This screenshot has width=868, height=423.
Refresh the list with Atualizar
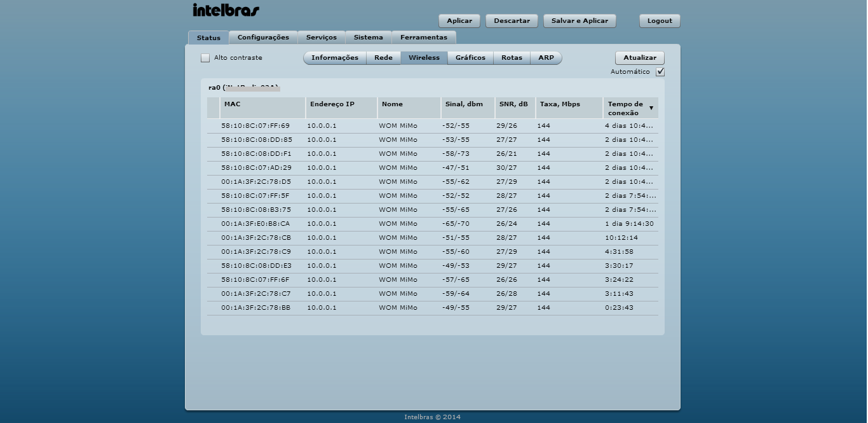point(639,58)
